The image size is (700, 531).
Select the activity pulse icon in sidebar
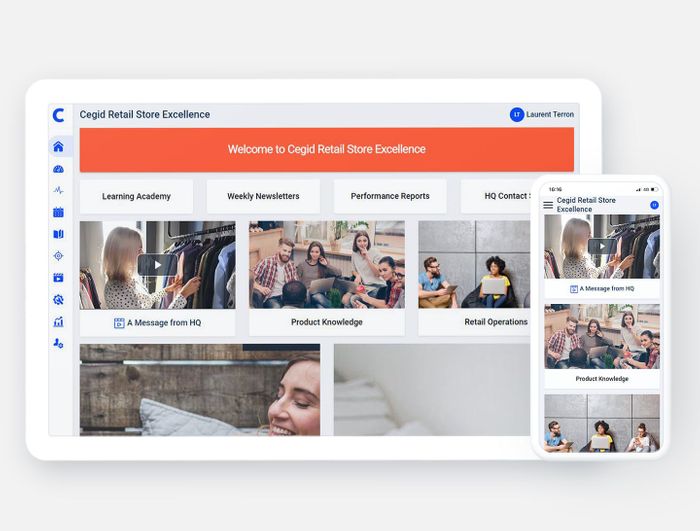(58, 190)
